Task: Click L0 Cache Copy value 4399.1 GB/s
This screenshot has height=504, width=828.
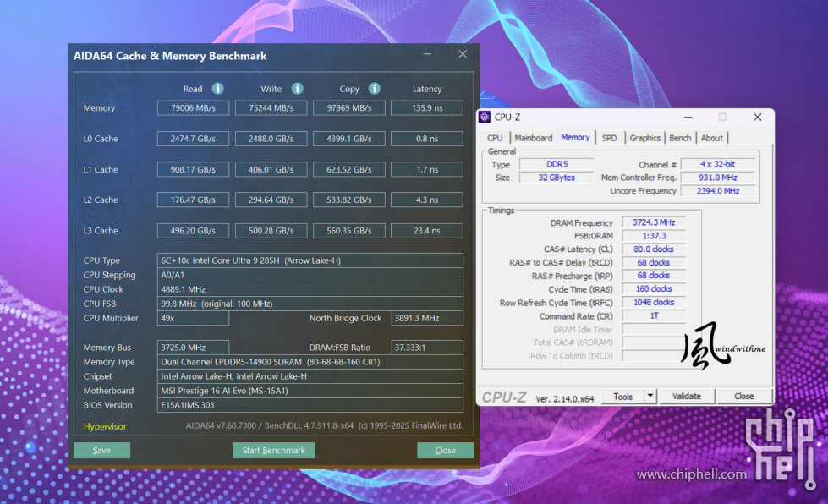Action: click(349, 139)
